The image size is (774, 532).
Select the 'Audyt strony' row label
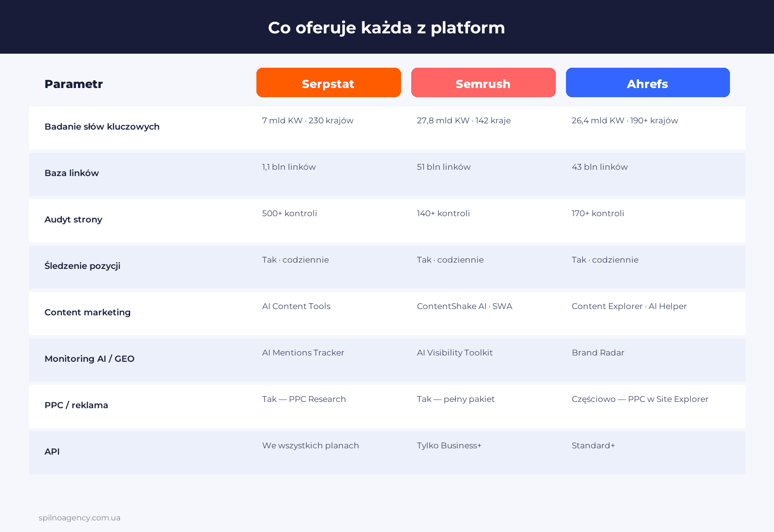[x=74, y=220]
